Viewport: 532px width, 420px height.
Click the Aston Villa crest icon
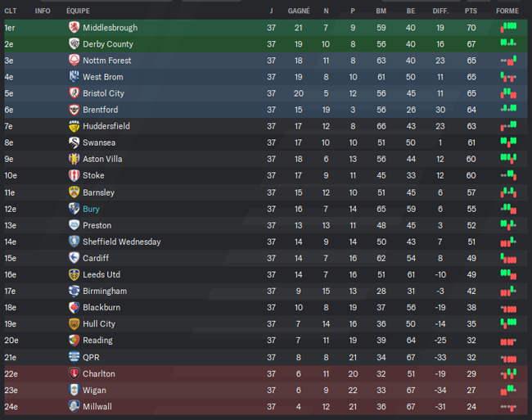(x=74, y=159)
